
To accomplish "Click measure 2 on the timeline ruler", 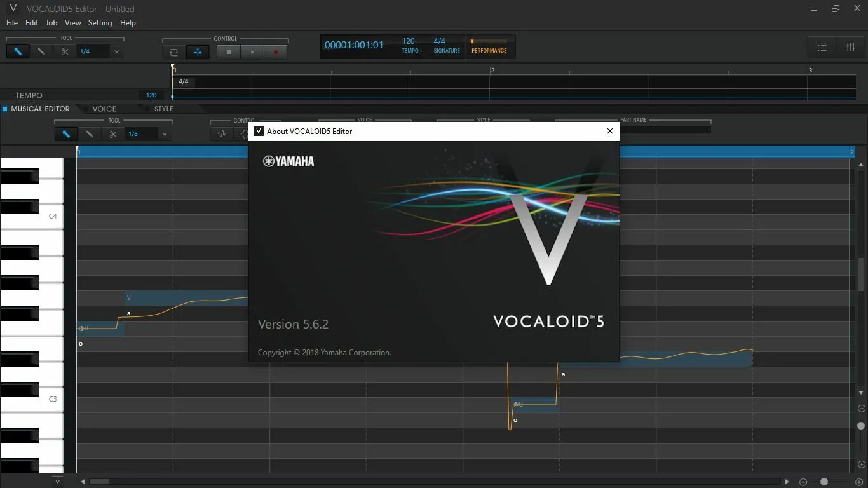I will pos(492,71).
